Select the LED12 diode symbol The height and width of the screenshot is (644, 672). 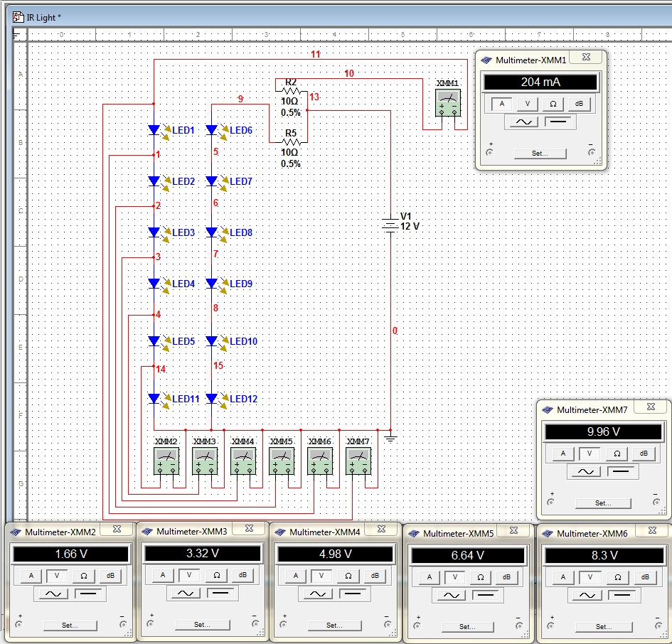[211, 399]
